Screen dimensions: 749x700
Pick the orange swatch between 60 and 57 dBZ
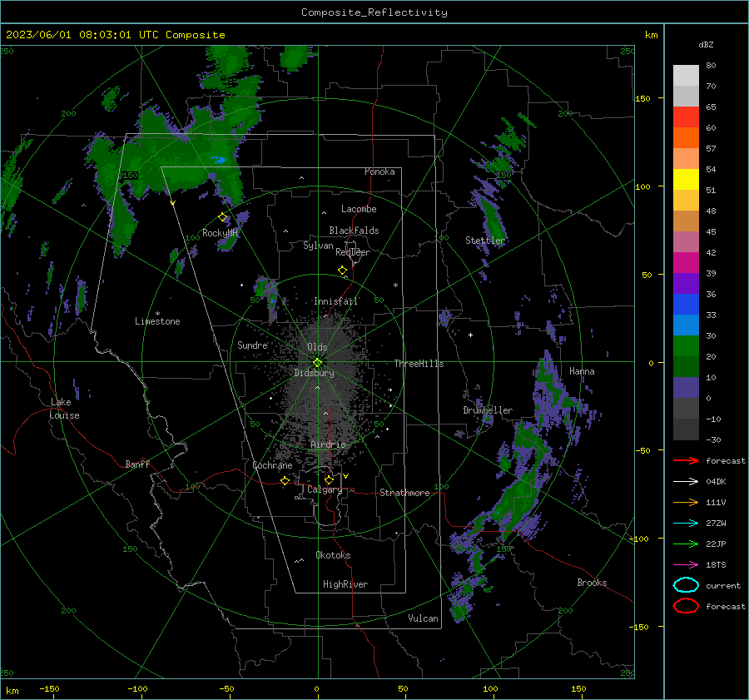click(x=686, y=138)
